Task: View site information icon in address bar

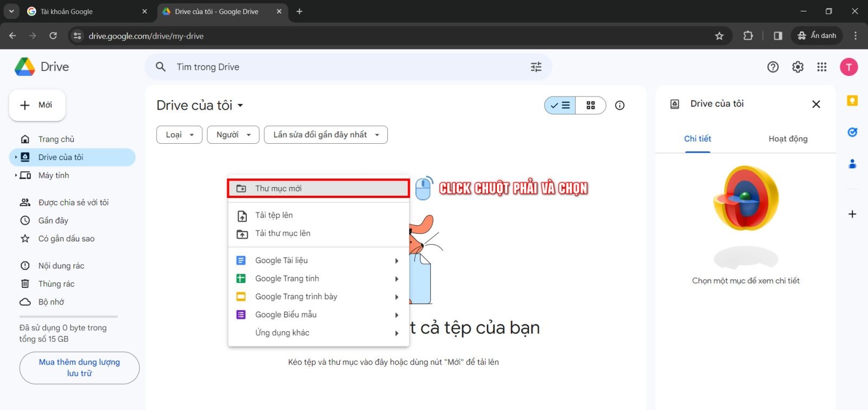Action: pos(78,36)
